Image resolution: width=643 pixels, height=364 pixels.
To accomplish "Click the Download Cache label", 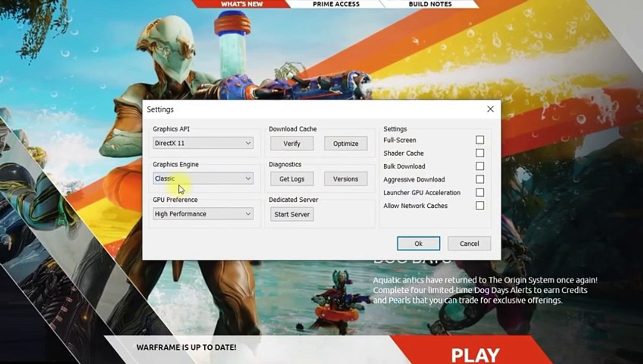I will [293, 129].
